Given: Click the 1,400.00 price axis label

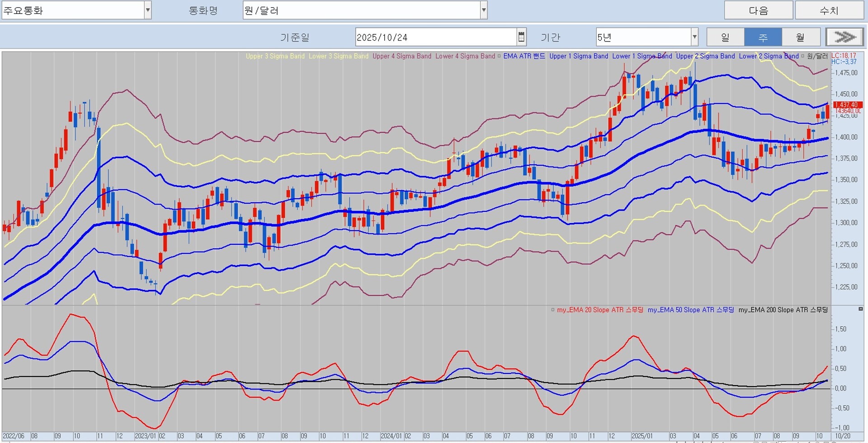Looking at the screenshot, I should (x=846, y=137).
